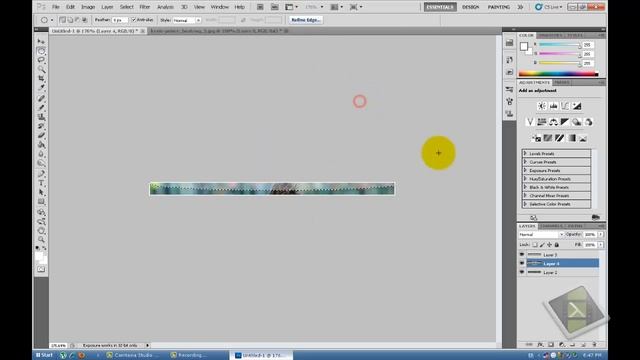The image size is (640, 360).
Task: Add an Exposure adjustment
Action: 577,106
